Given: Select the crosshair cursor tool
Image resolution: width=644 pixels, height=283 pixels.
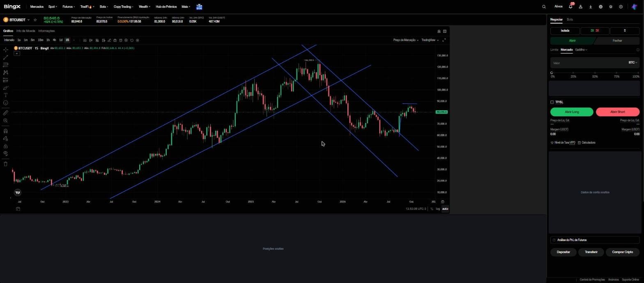Looking at the screenshot, I should click(x=5, y=49).
